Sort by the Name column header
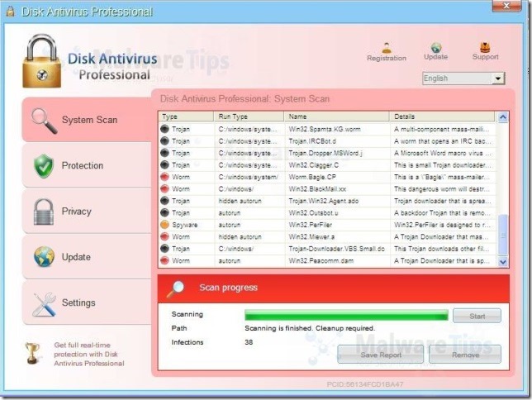The width and height of the screenshot is (532, 400). coord(336,117)
